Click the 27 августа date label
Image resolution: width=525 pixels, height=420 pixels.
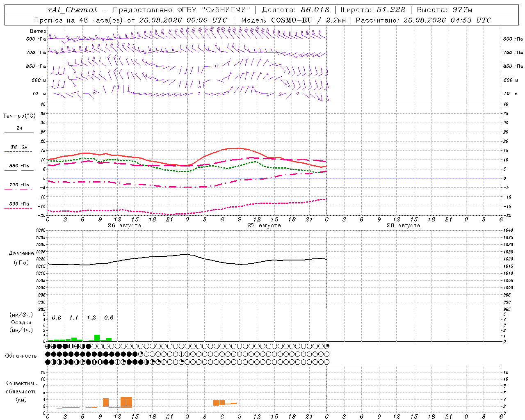pos(264,226)
